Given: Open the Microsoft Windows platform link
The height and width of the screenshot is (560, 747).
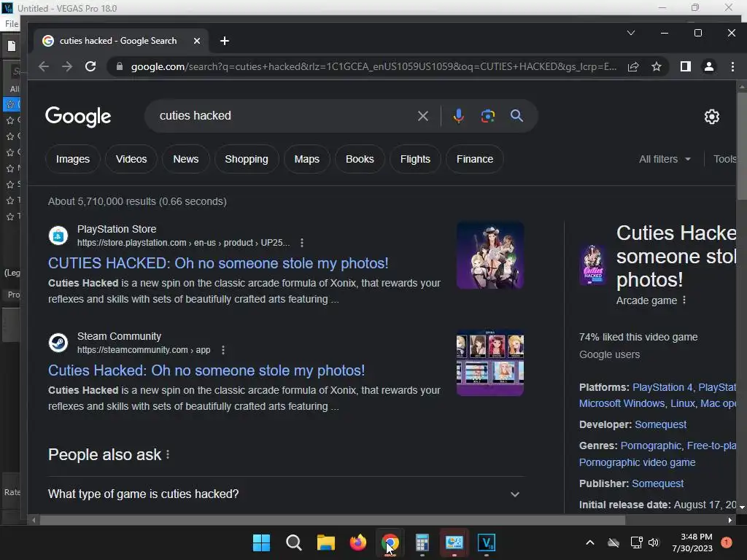Looking at the screenshot, I should point(622,403).
